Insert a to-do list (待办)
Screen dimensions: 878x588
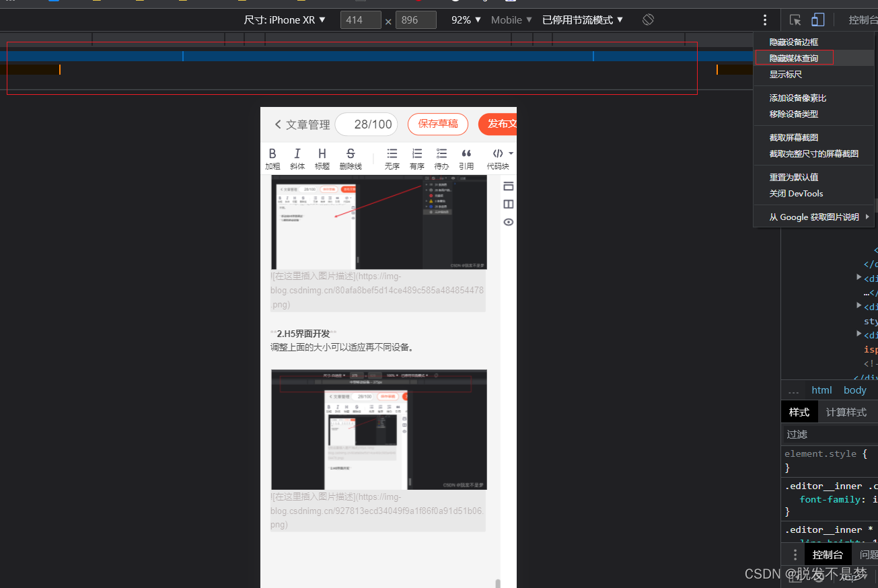[441, 153]
